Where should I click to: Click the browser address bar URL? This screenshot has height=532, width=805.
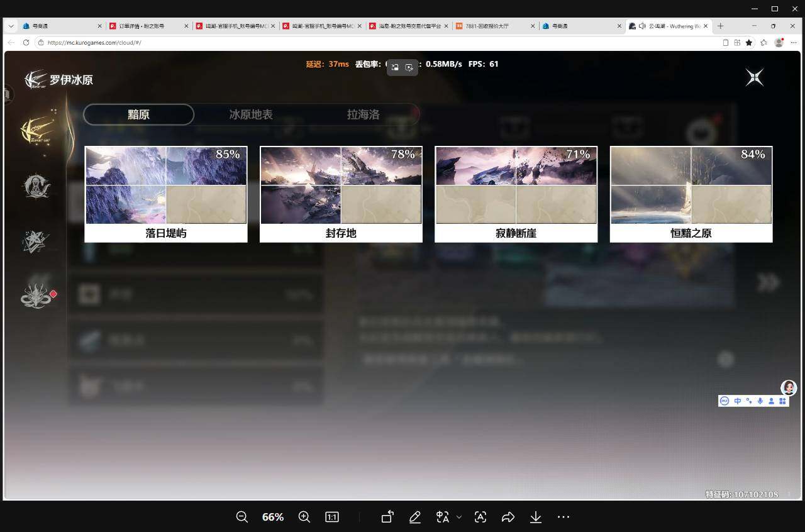pos(94,43)
